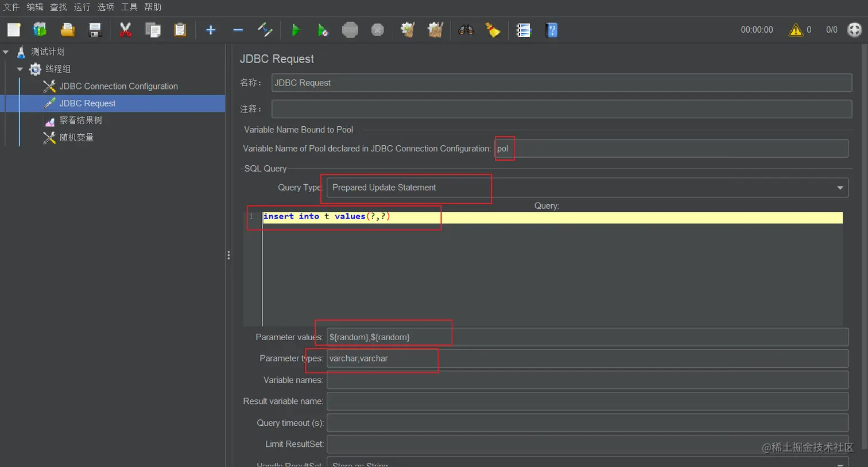The height and width of the screenshot is (467, 868).
Task: Click the Start No Pauses icon
Action: pos(323,30)
